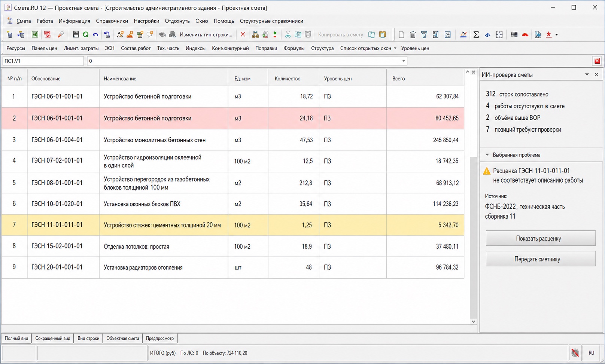Screen dimensions: 605x364
Task: Click the magnifier search icon in toolbar
Action: pos(60,34)
